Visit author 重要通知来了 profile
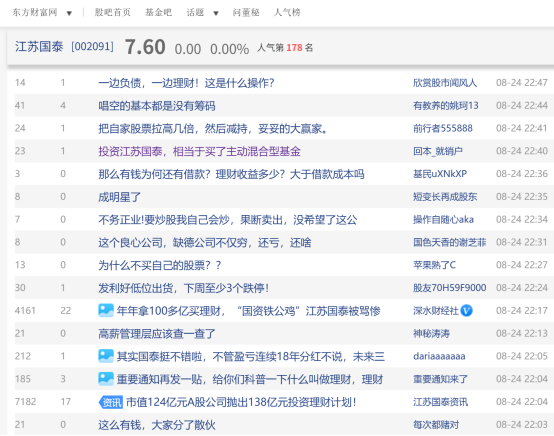Screen dimensions: 554x436 click(440, 379)
